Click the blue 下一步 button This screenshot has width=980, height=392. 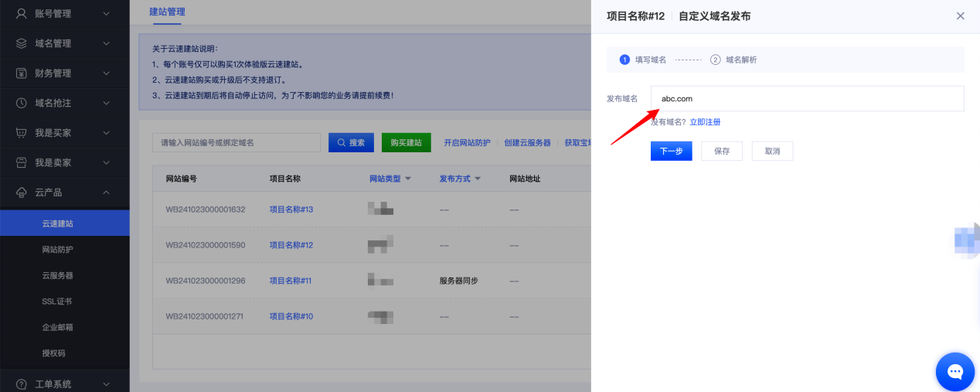[x=671, y=151]
